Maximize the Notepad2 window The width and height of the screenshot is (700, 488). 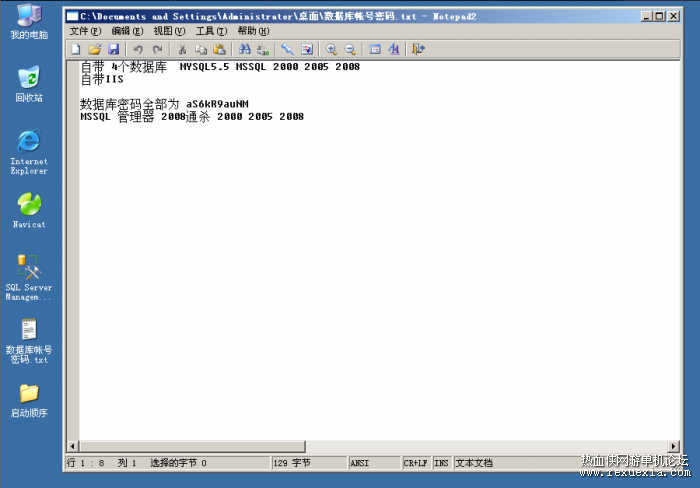click(x=659, y=17)
